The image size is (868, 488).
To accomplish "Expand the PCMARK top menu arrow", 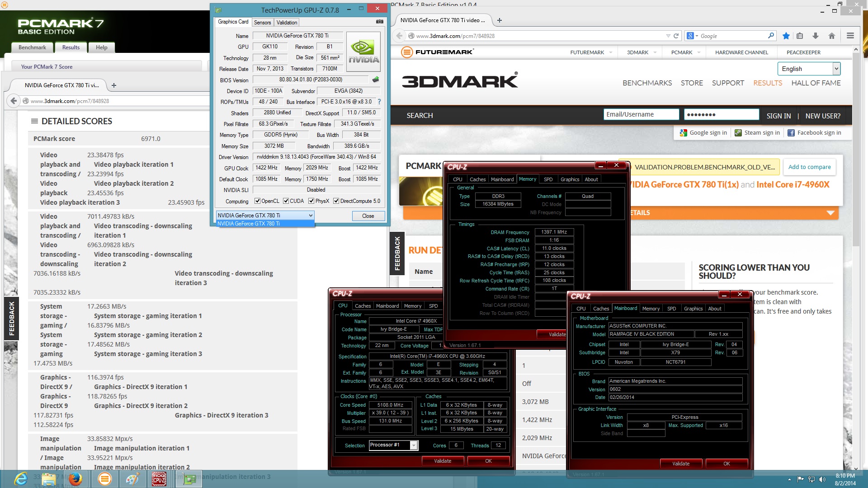I will coord(699,52).
